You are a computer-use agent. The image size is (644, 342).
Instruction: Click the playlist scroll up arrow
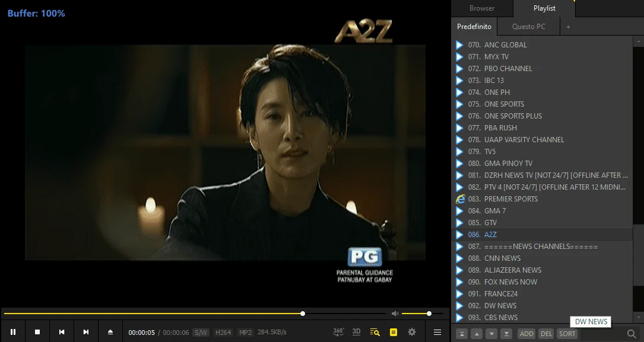[x=638, y=41]
